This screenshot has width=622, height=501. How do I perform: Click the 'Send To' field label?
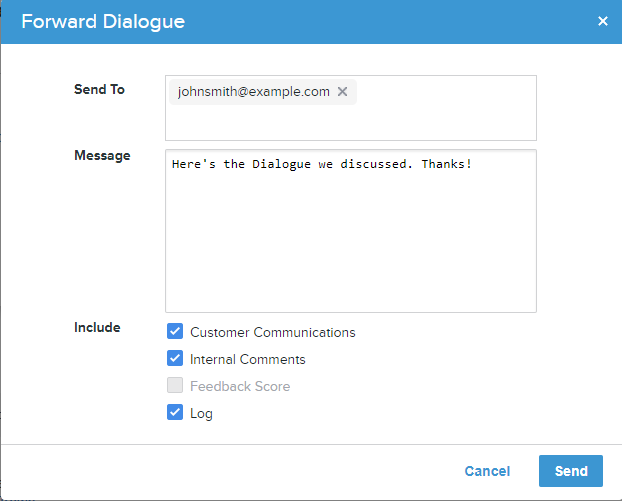[99, 89]
